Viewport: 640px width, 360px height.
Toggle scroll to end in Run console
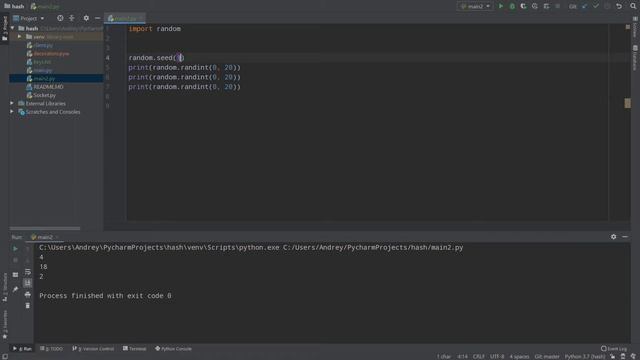coord(28,283)
